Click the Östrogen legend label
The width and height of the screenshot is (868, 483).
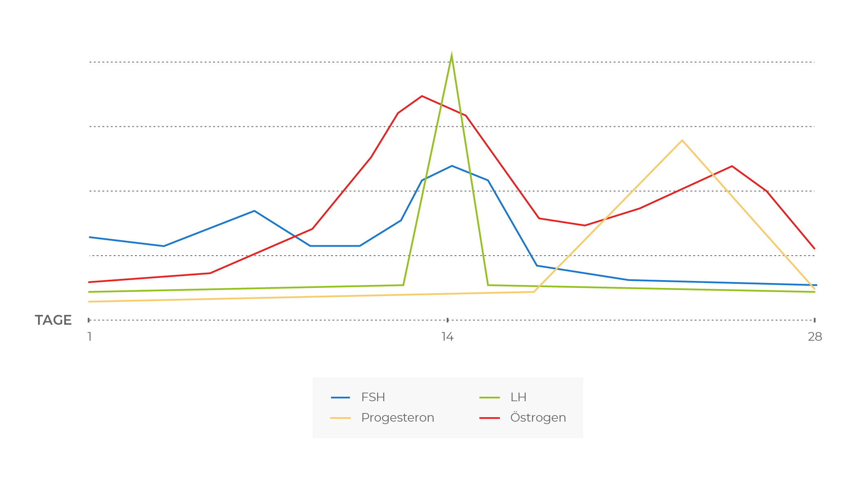coord(538,418)
